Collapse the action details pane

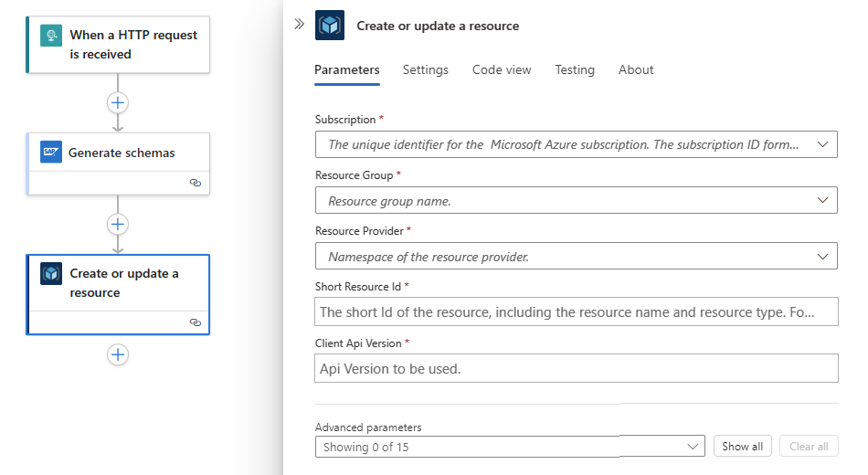point(299,25)
